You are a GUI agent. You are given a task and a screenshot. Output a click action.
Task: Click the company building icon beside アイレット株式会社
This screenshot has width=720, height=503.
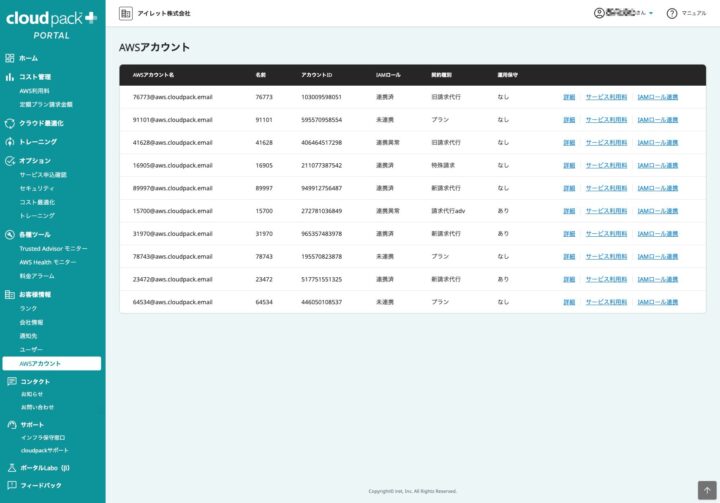coord(125,13)
